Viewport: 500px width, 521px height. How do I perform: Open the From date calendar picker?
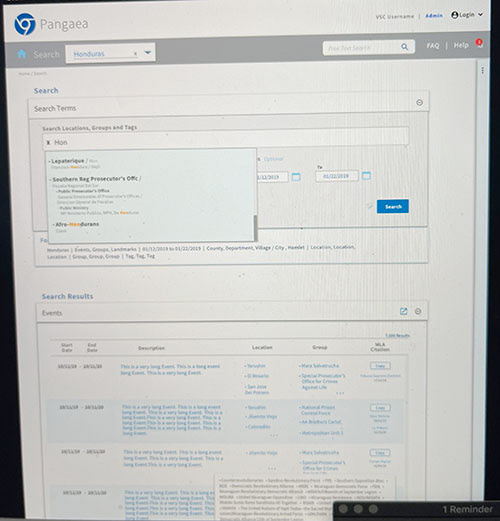click(x=296, y=177)
